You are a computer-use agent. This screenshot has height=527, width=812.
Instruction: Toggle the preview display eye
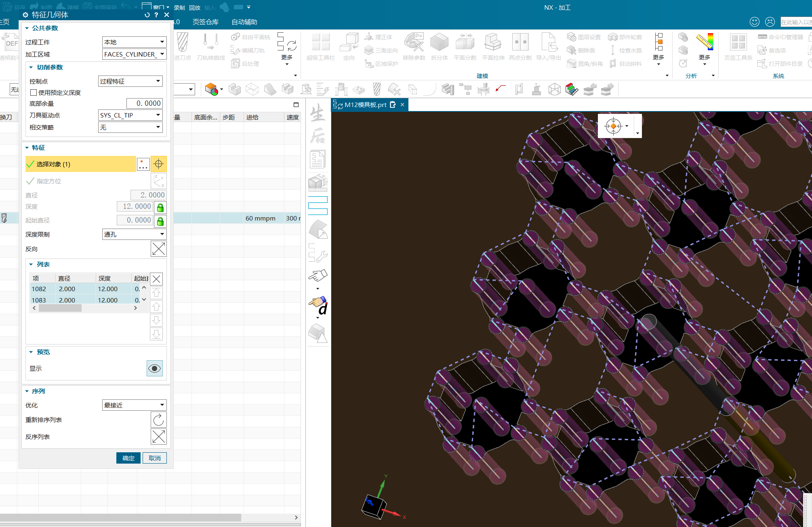(x=154, y=368)
